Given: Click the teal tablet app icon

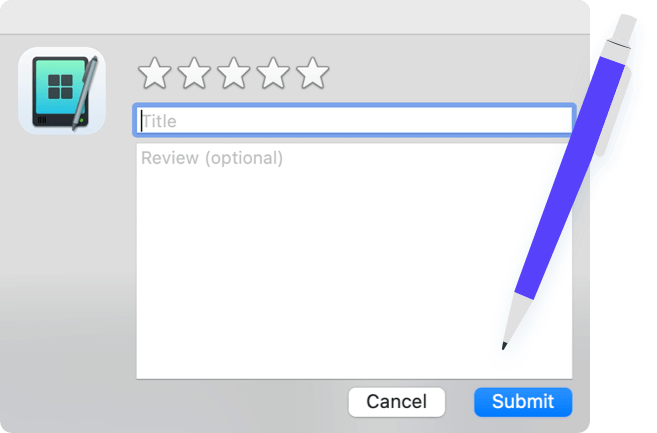Looking at the screenshot, I should 61,90.
